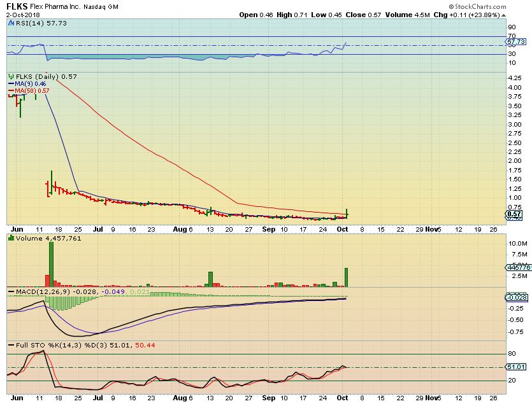
Task: Click the 57.73 RSI value tag on right axis
Action: click(x=514, y=40)
